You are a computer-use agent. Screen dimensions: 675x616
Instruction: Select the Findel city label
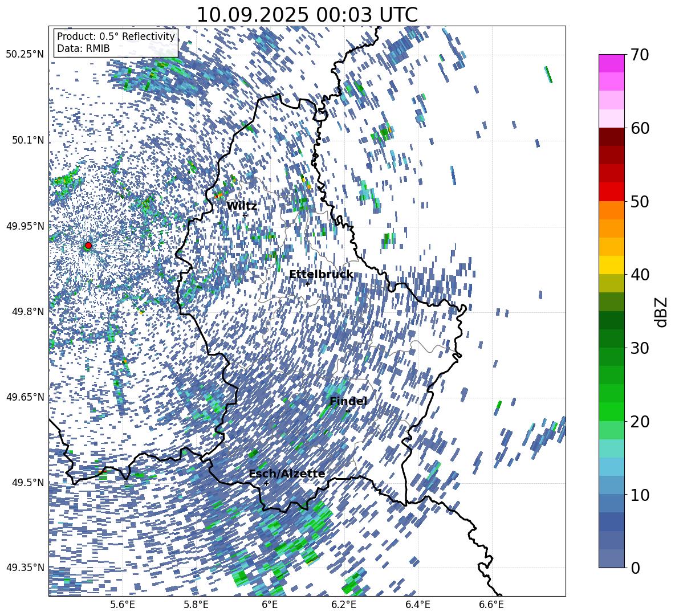click(348, 401)
